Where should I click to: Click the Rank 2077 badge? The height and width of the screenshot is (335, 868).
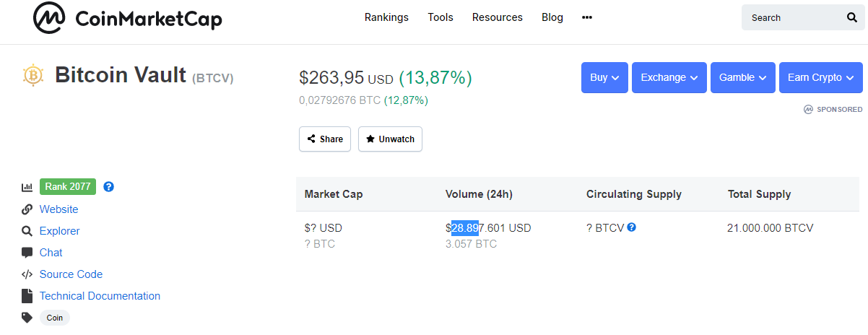pos(68,186)
